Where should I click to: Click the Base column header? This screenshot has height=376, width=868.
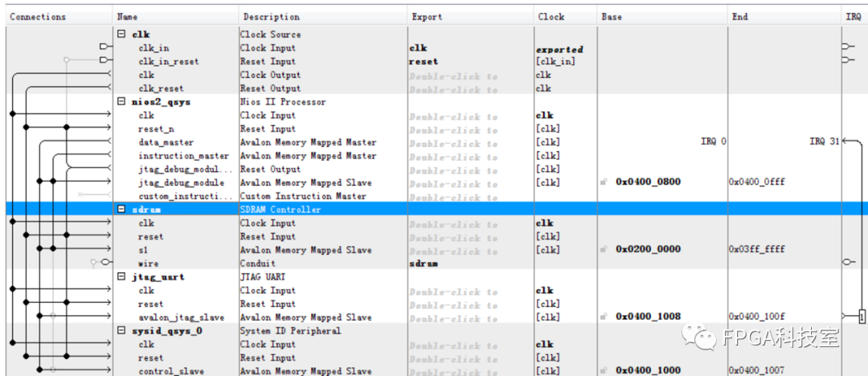coord(611,17)
